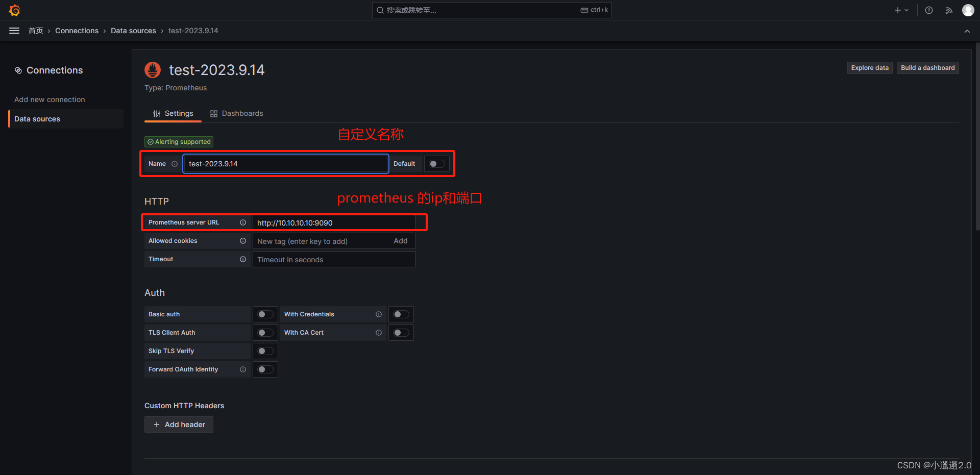Enable the Skip TLS Verify switch

(x=265, y=351)
